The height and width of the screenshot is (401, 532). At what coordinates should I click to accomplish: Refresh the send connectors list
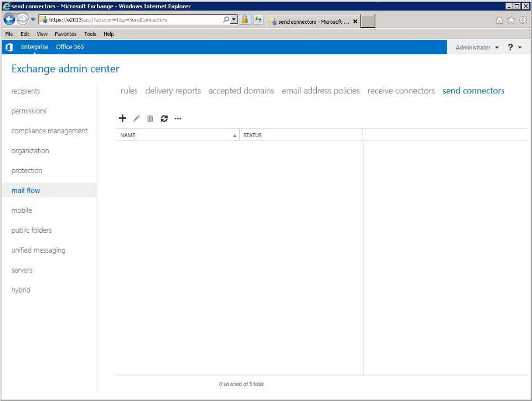[164, 118]
